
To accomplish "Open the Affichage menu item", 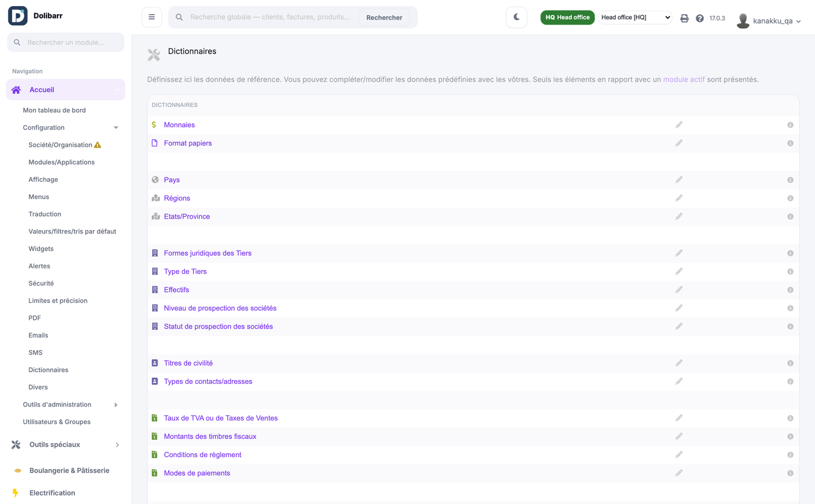I will pos(43,179).
